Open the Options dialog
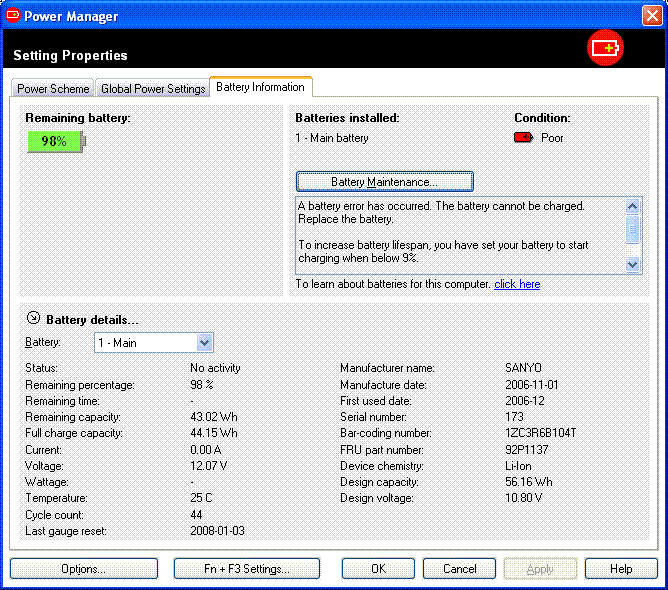 (84, 569)
